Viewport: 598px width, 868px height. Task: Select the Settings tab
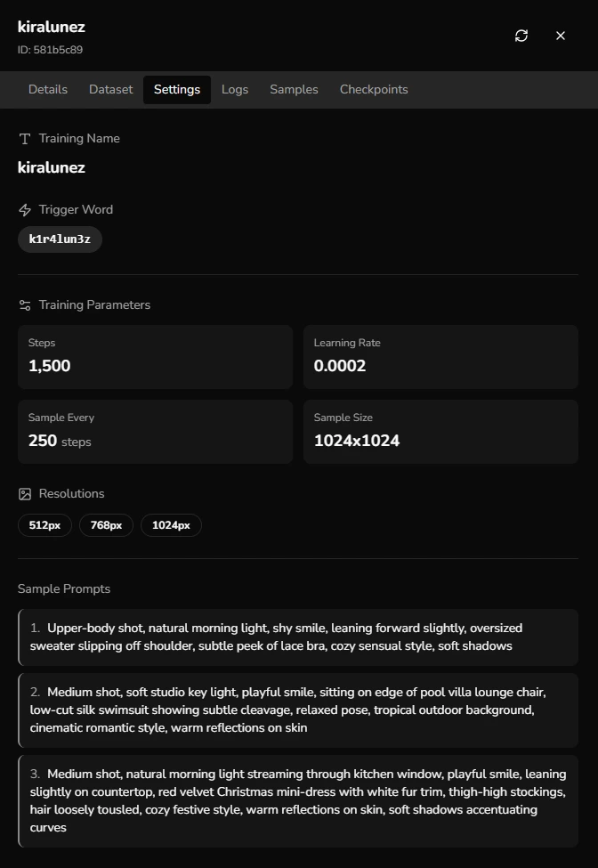click(177, 90)
